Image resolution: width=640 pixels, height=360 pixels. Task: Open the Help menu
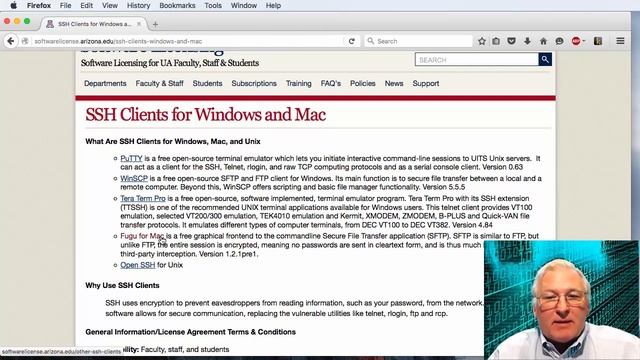273,6
